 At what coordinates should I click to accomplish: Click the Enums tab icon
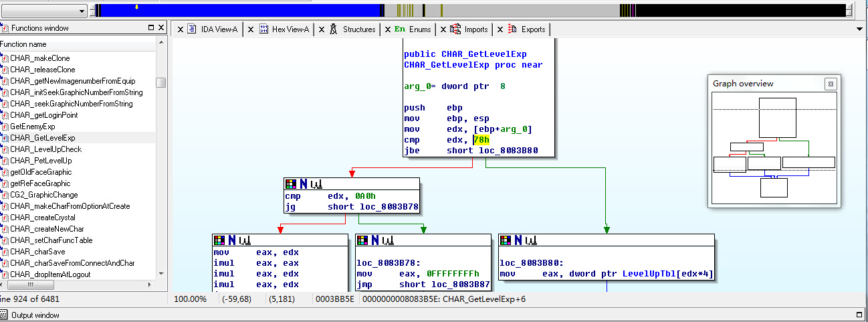[x=400, y=29]
